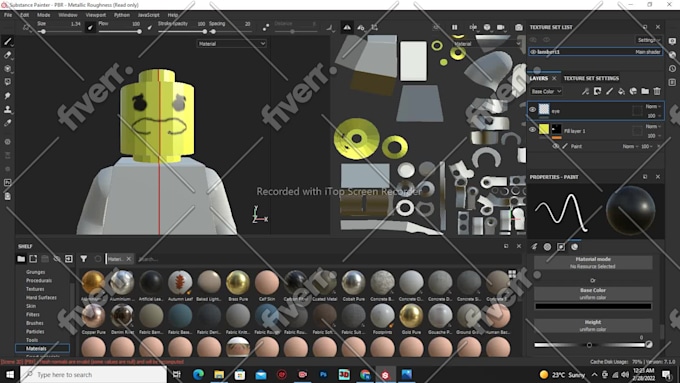Adjust the Flow slider
This screenshot has width=680, height=383.
pos(119,32)
